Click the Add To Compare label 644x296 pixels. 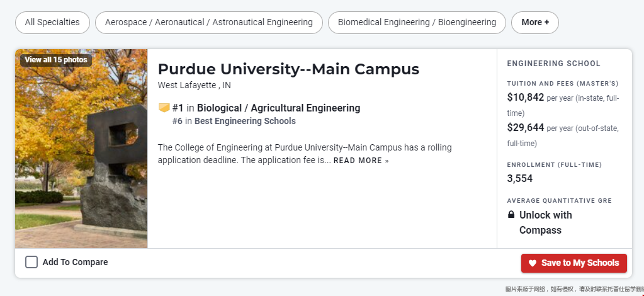[75, 262]
